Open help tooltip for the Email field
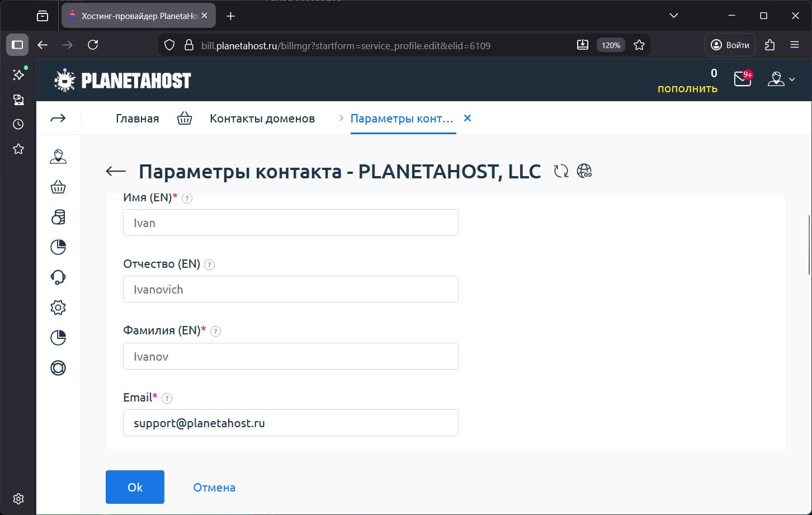The height and width of the screenshot is (515, 812). coord(166,398)
